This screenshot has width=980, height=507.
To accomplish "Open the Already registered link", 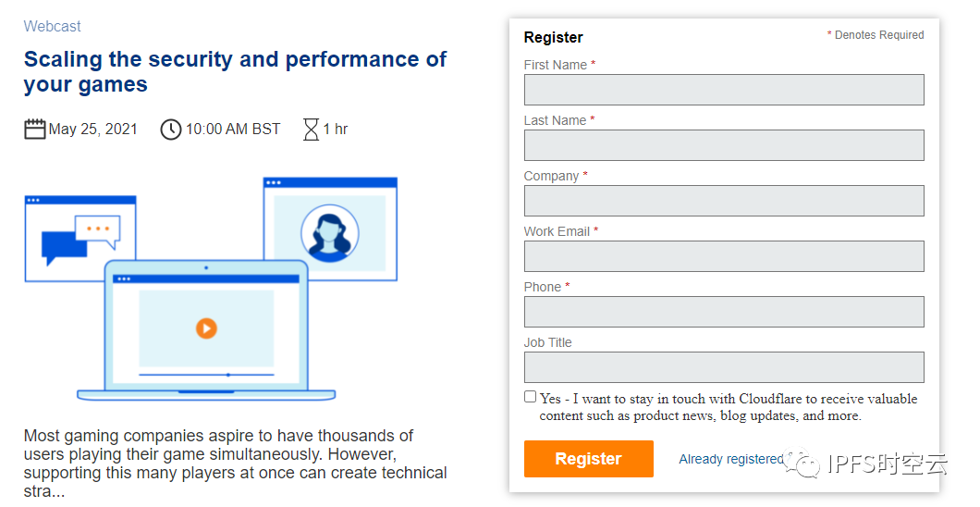I will click(x=731, y=459).
